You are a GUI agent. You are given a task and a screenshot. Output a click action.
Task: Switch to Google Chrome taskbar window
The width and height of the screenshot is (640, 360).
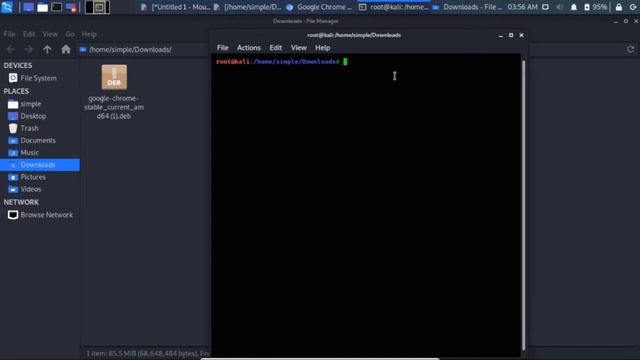tap(319, 7)
